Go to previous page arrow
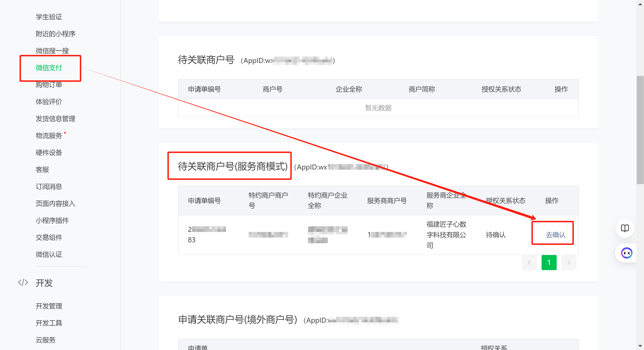Image resolution: width=644 pixels, height=350 pixels. tap(529, 262)
